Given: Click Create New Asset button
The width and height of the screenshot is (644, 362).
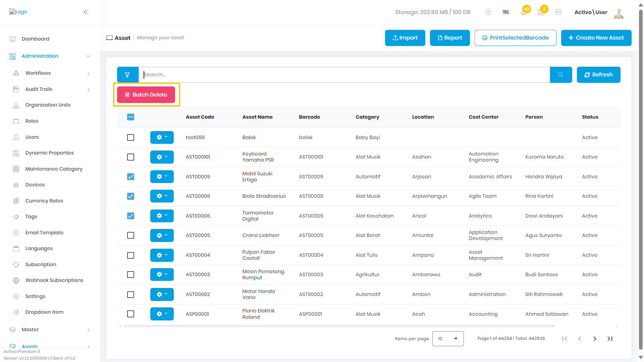Looking at the screenshot, I should 596,38.
